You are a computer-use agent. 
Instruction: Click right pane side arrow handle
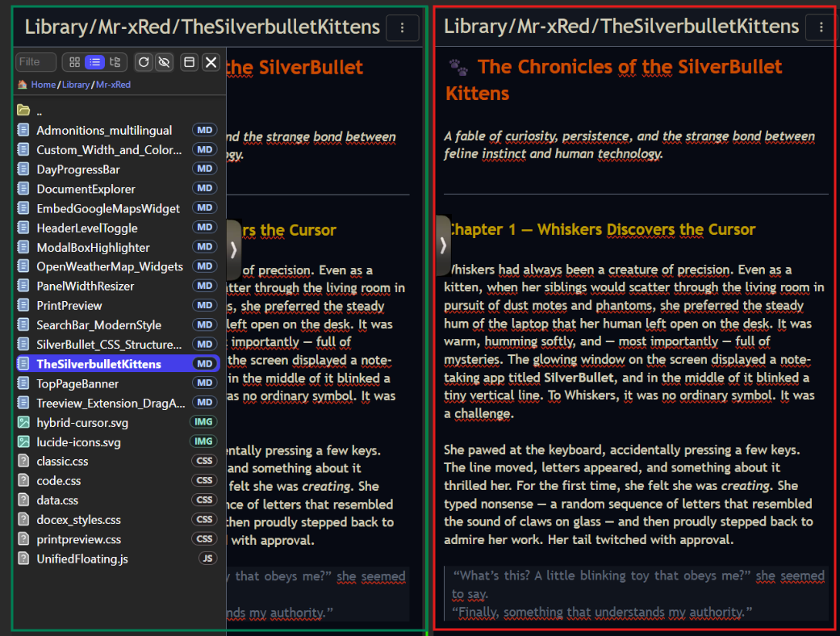point(442,245)
